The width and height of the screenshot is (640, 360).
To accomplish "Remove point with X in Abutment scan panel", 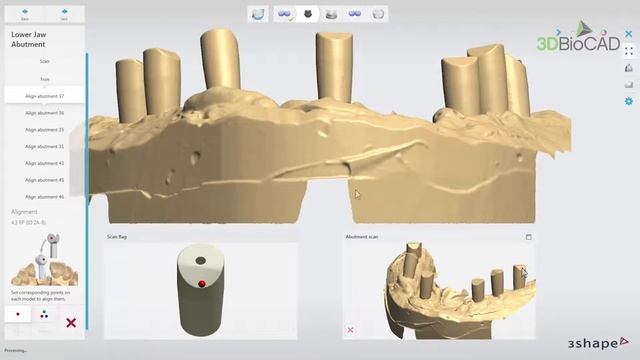I will [350, 330].
